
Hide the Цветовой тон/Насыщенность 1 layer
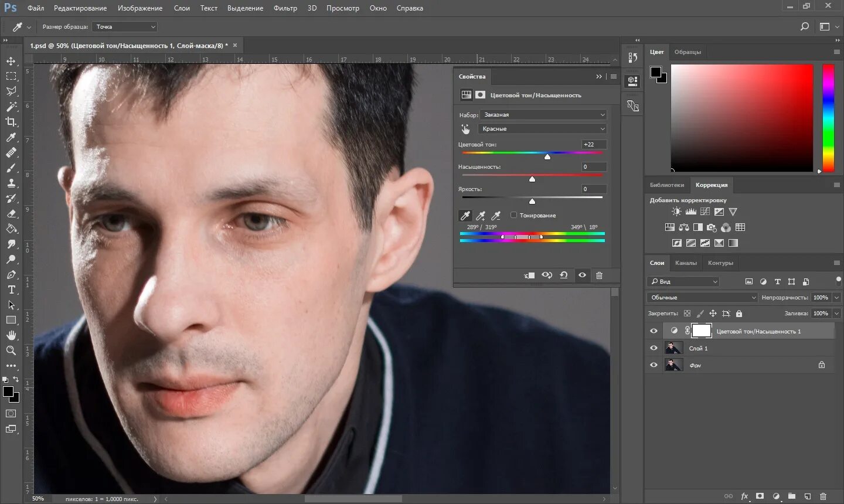(x=654, y=331)
